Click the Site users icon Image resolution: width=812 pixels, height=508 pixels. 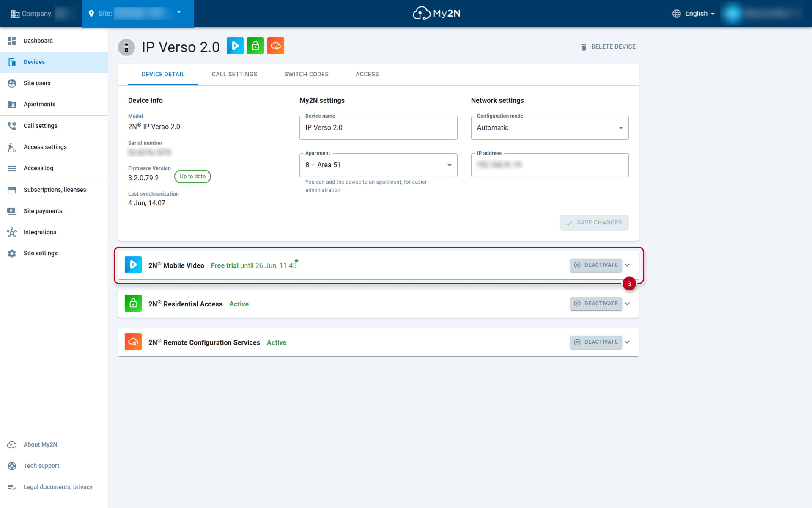[x=12, y=83]
